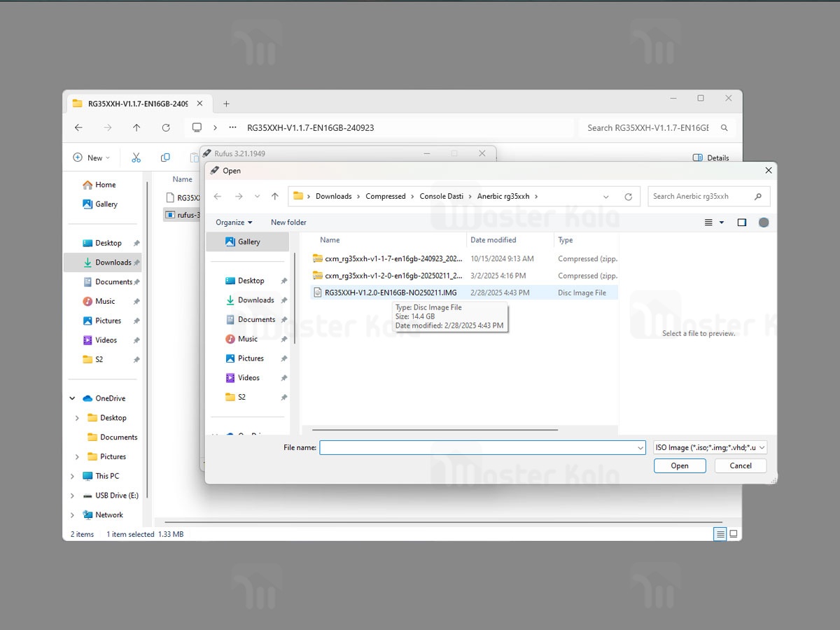The image size is (840, 630).
Task: Click the Open button in the dialog
Action: (x=680, y=465)
